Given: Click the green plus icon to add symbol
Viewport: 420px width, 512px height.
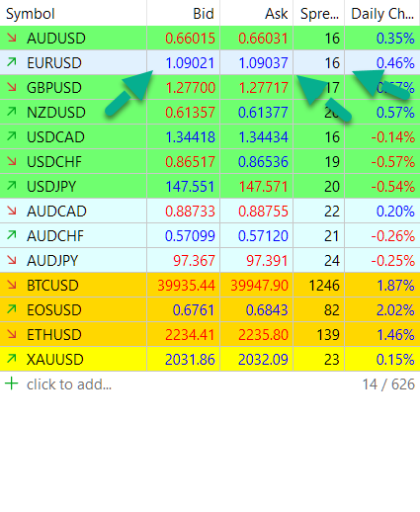Looking at the screenshot, I should (12, 384).
